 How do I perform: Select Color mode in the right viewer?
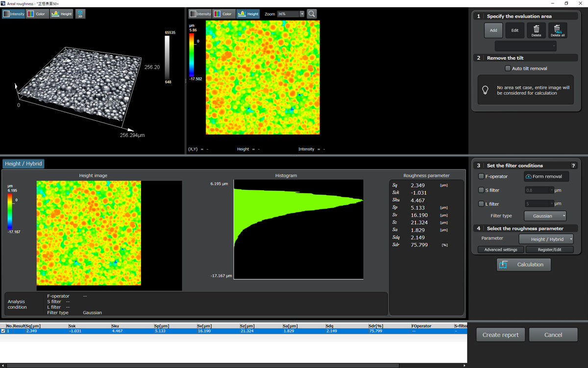tap(223, 14)
